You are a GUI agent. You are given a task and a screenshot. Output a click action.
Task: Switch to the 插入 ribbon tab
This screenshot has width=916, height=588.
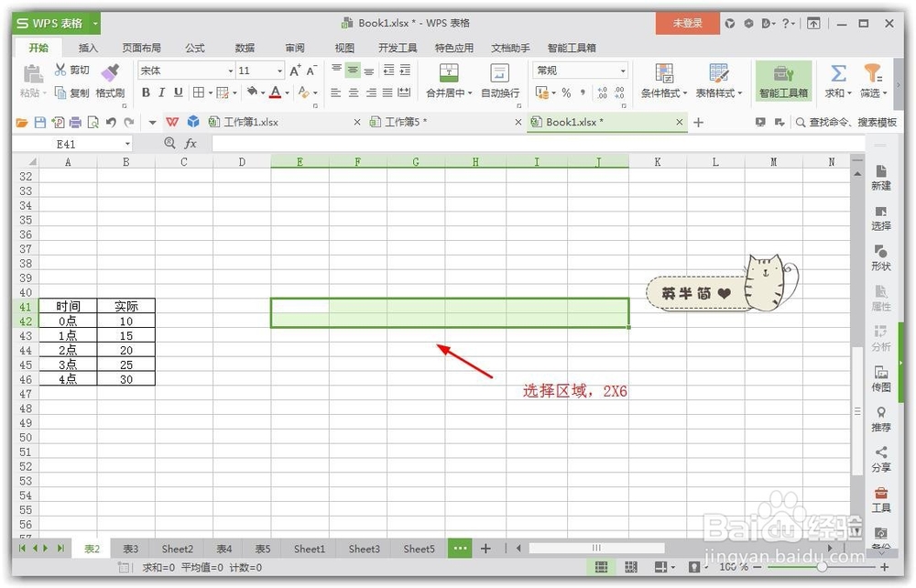coord(88,48)
